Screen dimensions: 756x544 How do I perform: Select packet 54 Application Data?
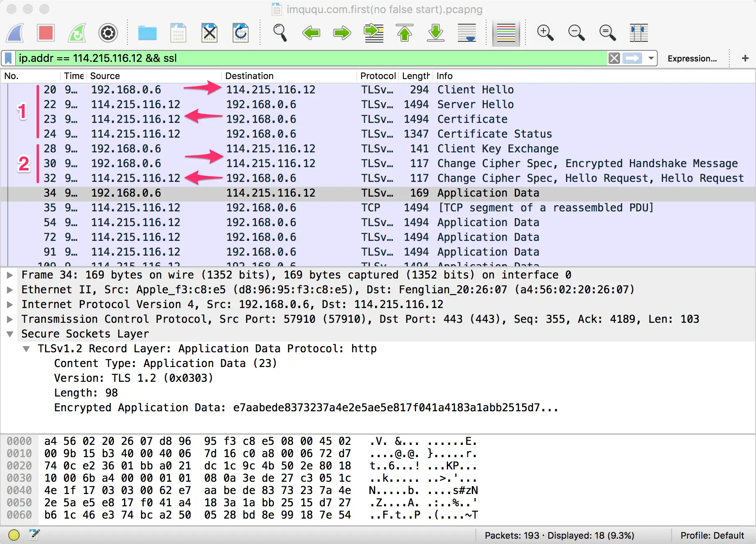(378, 222)
